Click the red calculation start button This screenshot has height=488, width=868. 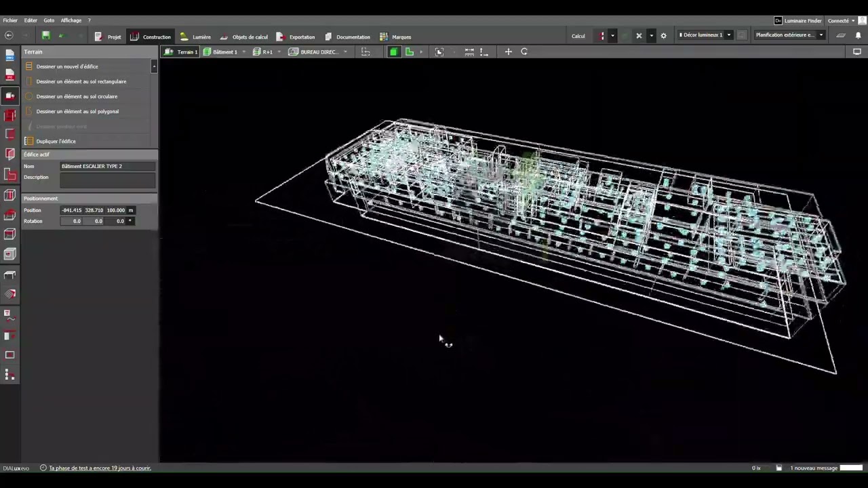(601, 35)
